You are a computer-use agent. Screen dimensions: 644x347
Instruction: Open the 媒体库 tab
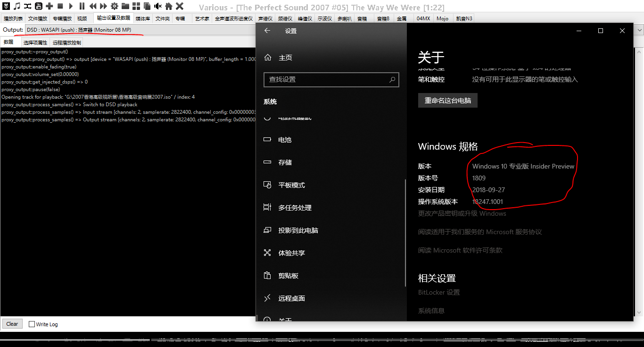click(142, 18)
